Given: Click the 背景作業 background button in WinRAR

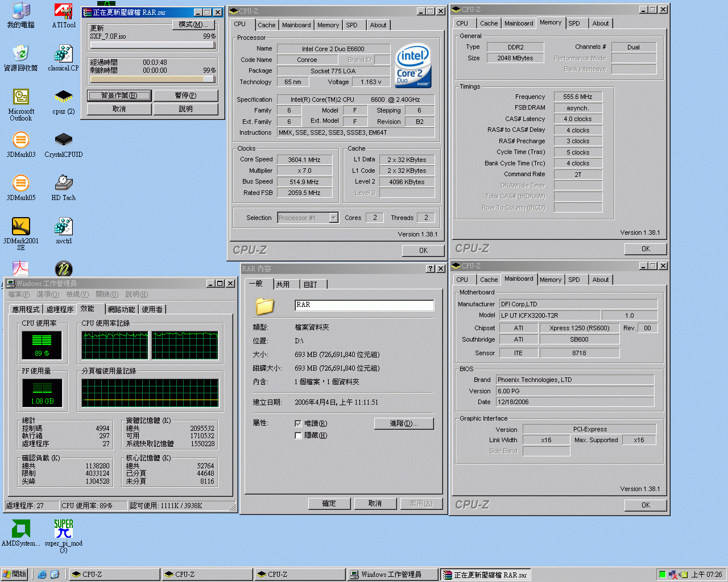Looking at the screenshot, I should pyautogui.click(x=119, y=95).
